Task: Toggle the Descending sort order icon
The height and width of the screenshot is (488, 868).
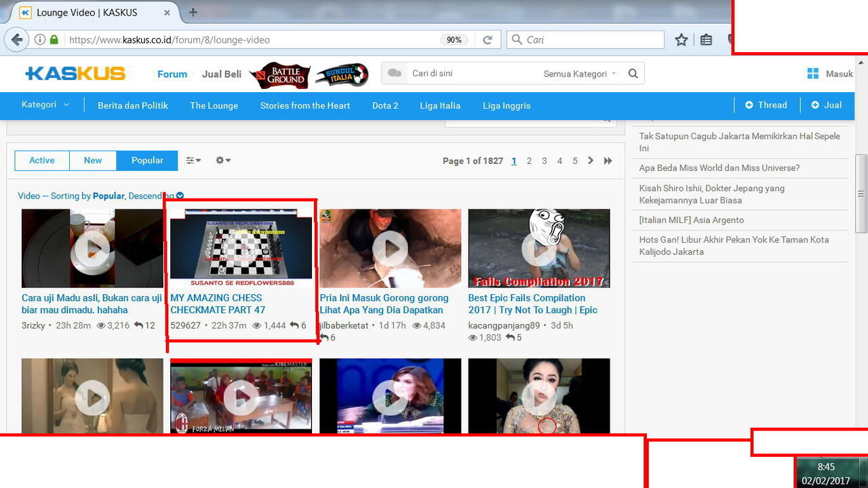Action: pyautogui.click(x=180, y=196)
